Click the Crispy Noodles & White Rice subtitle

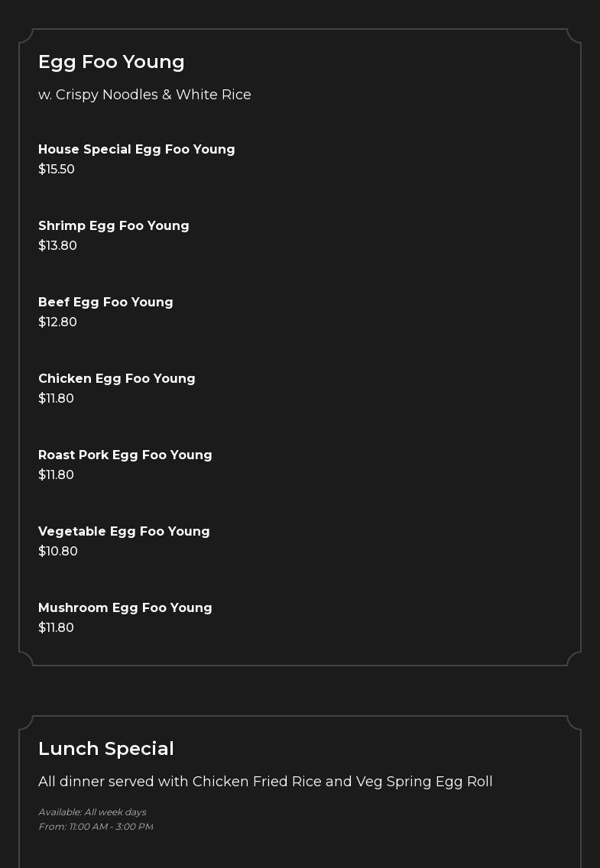pyautogui.click(x=144, y=95)
